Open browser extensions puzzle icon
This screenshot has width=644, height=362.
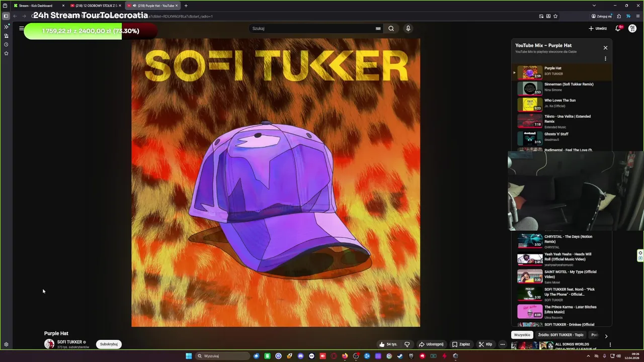619,16
